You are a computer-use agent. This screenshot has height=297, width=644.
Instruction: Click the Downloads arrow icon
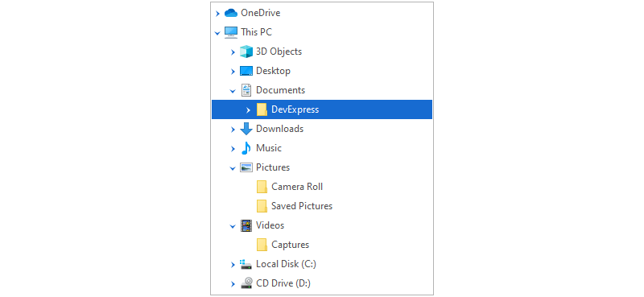(x=246, y=129)
